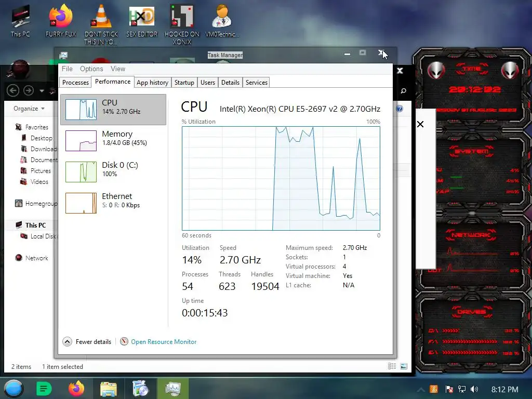Click Explorer help question mark icon
Image resolution: width=532 pixels, height=399 pixels.
[400, 109]
